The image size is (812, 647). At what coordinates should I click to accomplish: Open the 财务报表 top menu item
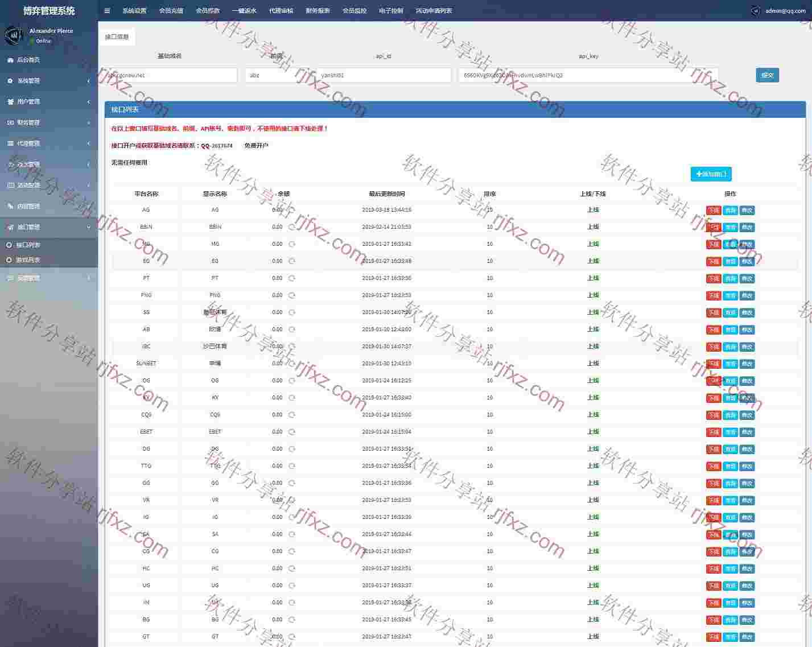tap(318, 11)
